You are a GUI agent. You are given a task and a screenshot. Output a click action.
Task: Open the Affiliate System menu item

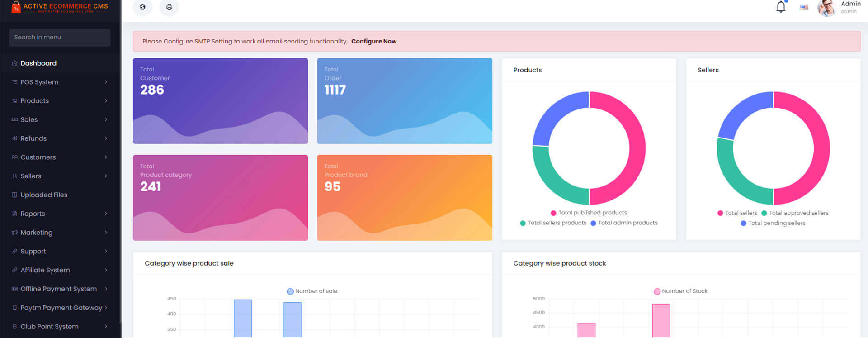click(x=45, y=270)
